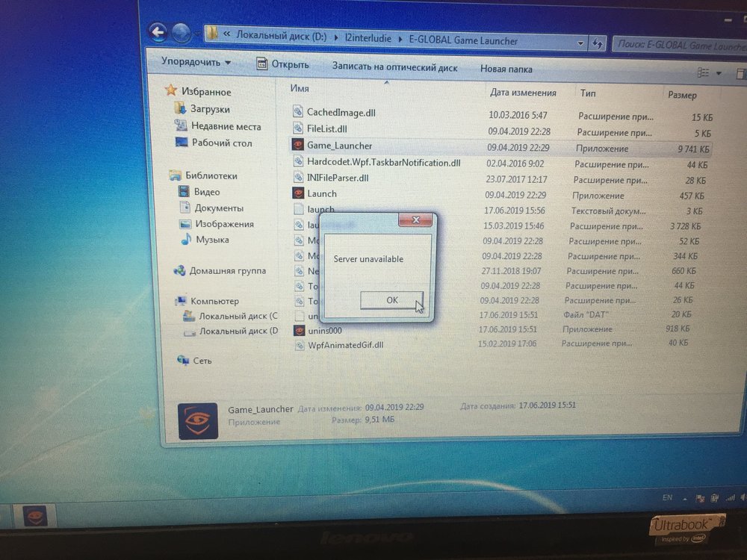Viewport: 747px width, 560px height.
Task: Click the Домашняя группа homegroup icon
Action: click(x=179, y=271)
